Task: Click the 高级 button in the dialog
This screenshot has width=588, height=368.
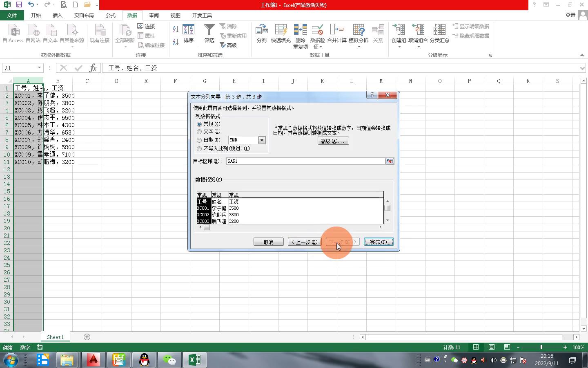Action: point(333,141)
